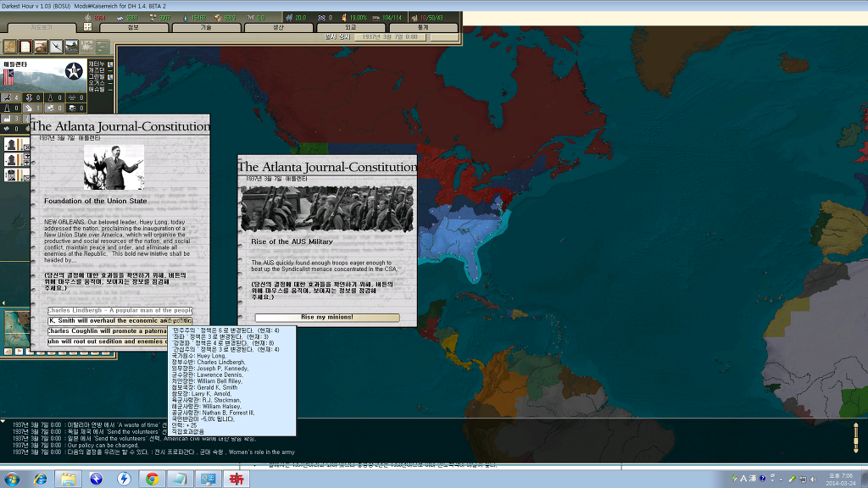Image resolution: width=868 pixels, height=488 pixels.
Task: Open the Windows Start menu
Action: pos(12,480)
